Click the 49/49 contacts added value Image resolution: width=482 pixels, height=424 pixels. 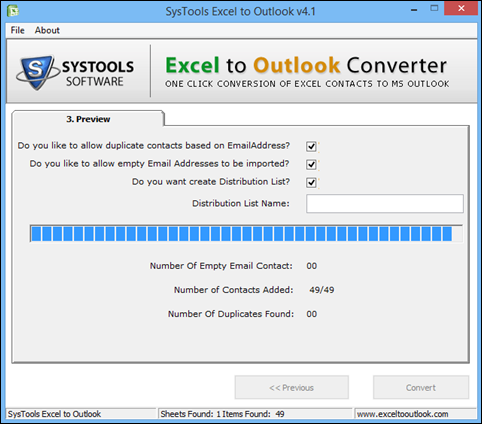click(x=321, y=290)
